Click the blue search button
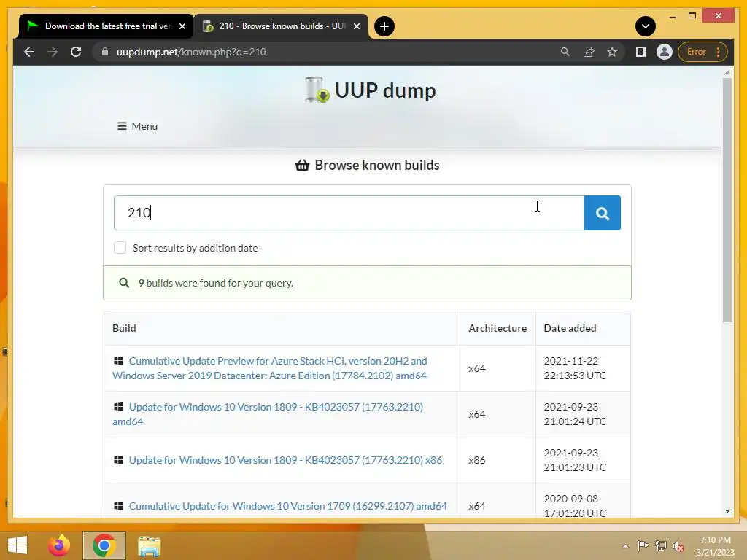This screenshot has height=560, width=747. point(602,213)
